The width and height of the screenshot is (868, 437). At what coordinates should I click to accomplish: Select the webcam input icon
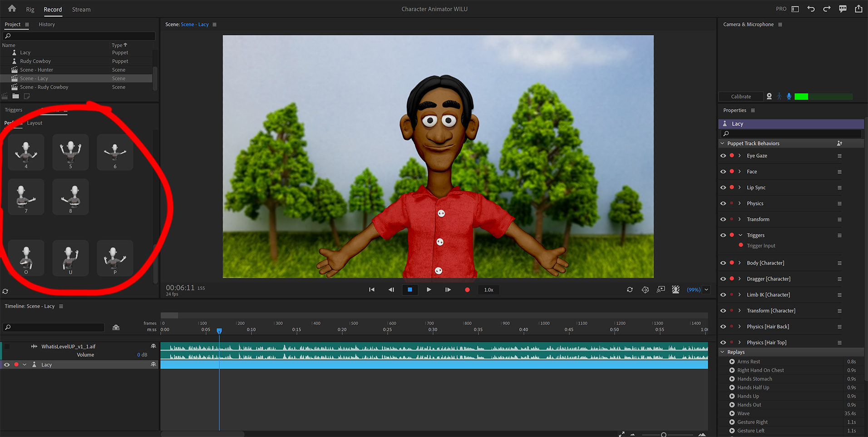(769, 96)
